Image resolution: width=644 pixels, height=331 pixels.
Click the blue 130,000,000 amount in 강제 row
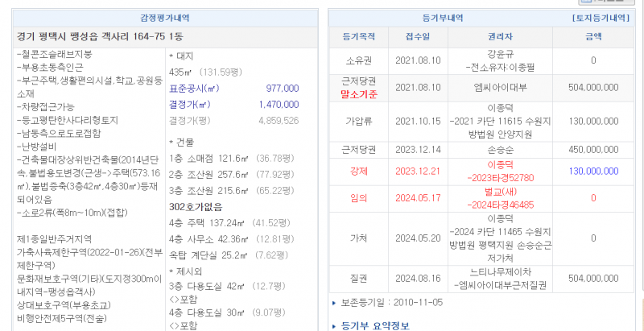(592, 172)
